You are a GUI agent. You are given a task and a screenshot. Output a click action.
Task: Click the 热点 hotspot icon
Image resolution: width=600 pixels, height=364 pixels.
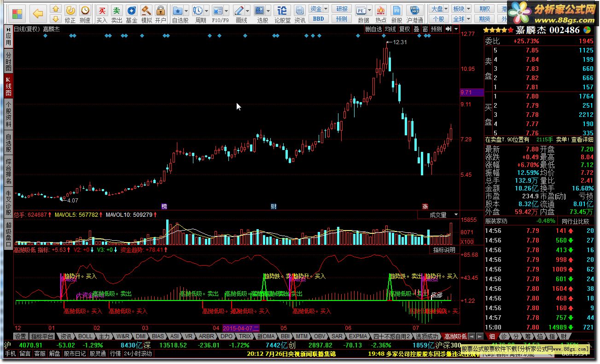tap(381, 14)
